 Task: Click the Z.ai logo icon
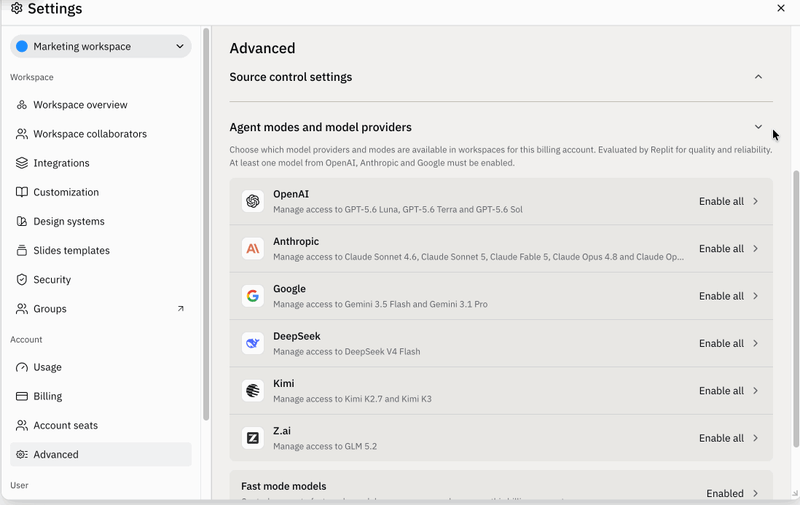[x=253, y=438]
